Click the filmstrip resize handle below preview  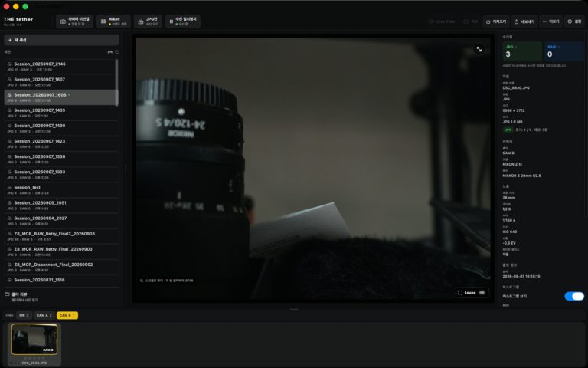pos(294,309)
